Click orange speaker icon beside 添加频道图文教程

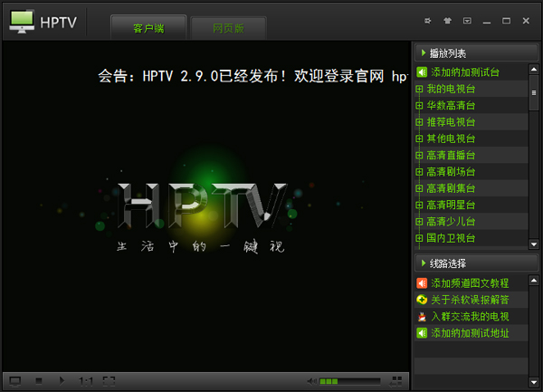coord(422,283)
